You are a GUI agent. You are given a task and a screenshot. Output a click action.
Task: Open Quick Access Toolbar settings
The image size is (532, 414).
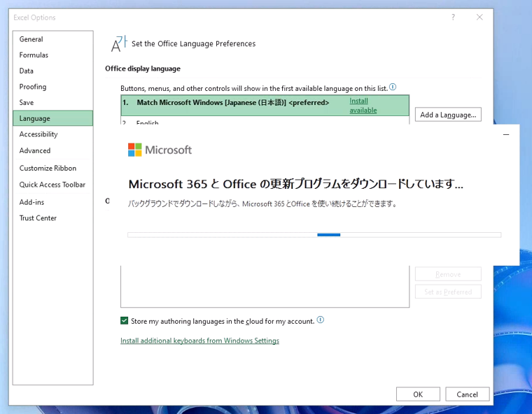tap(53, 185)
